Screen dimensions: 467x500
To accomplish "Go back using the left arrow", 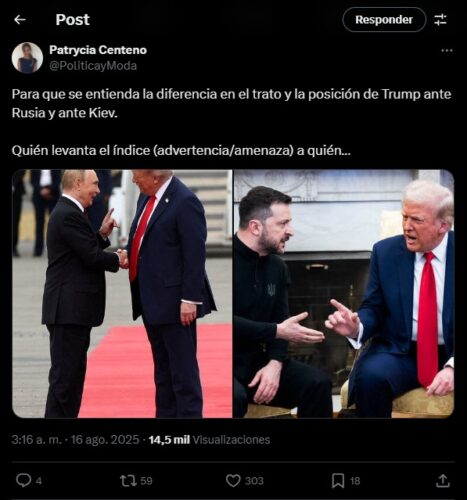I will 20,20.
